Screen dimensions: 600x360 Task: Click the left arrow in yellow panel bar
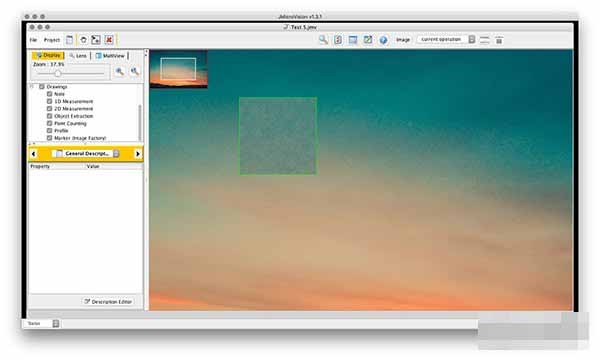34,154
